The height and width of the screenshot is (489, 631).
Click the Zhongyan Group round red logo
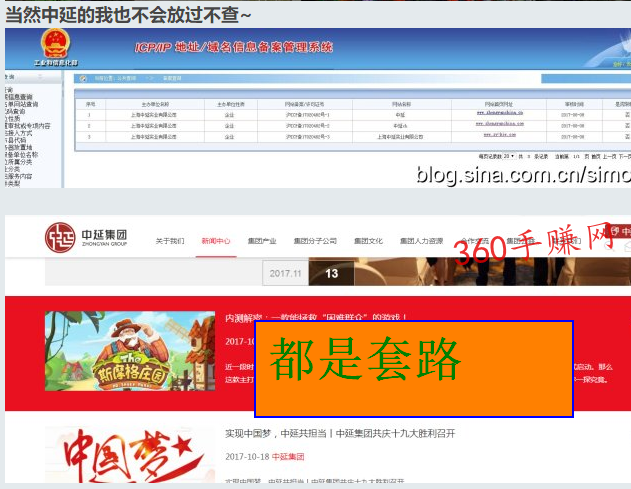(60, 237)
